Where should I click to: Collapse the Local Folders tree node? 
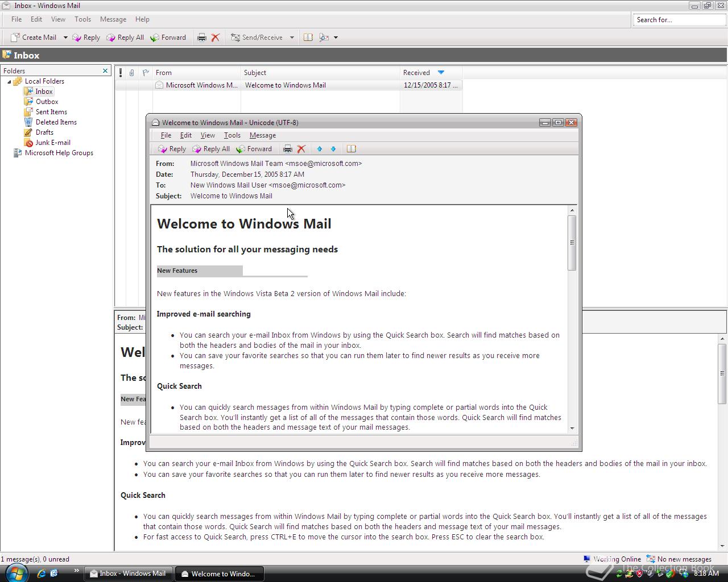coord(9,82)
